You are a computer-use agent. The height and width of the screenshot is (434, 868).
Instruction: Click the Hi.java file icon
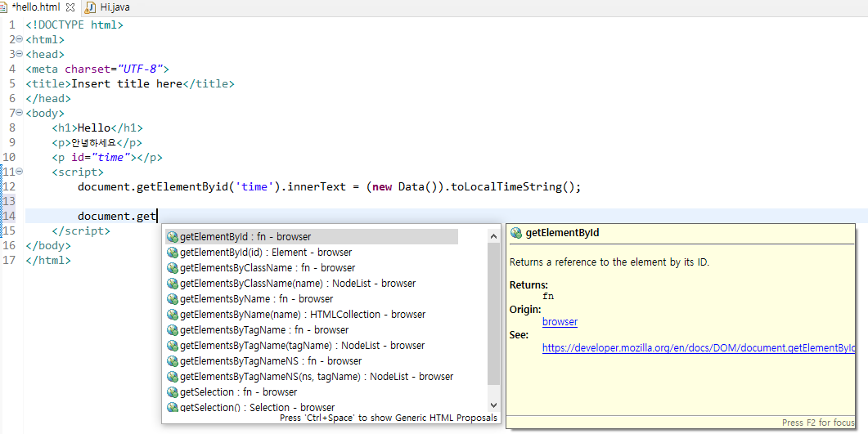click(x=90, y=7)
